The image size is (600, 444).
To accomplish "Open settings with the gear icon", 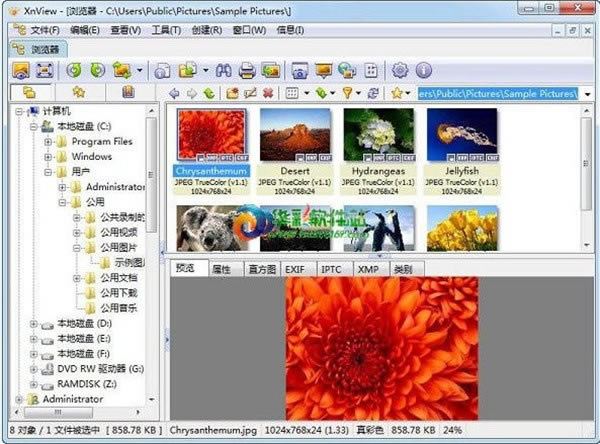I will click(400, 70).
